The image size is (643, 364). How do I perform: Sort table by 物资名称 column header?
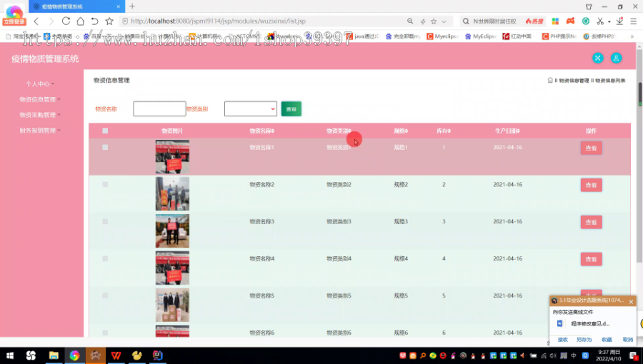click(262, 131)
